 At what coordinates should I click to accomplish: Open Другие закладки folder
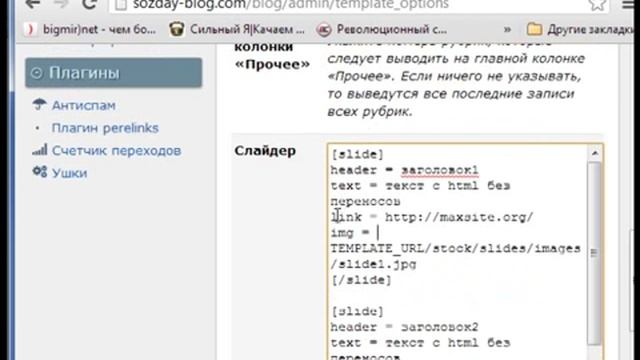pos(579,29)
